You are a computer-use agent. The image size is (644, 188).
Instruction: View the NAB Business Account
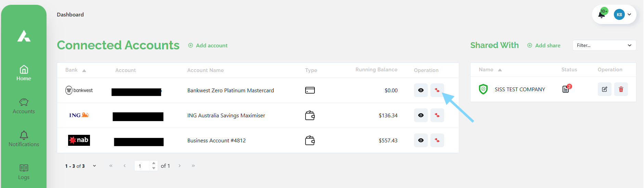point(421,140)
